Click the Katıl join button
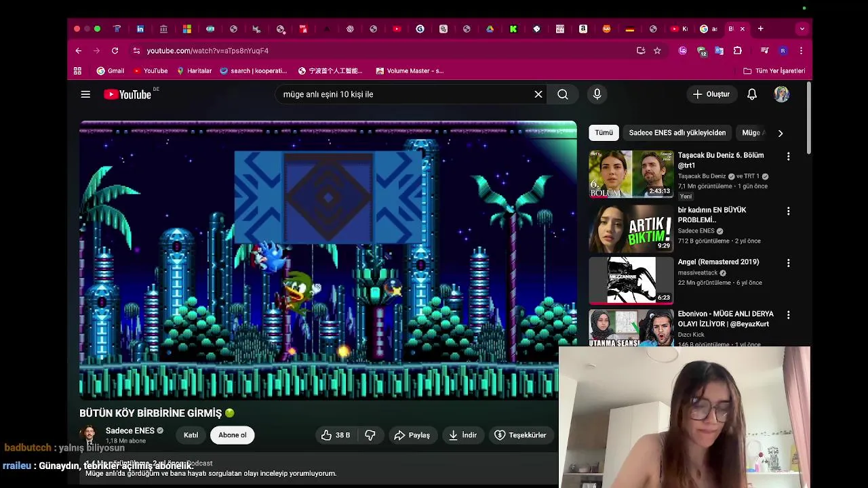The height and width of the screenshot is (488, 868). click(x=191, y=435)
